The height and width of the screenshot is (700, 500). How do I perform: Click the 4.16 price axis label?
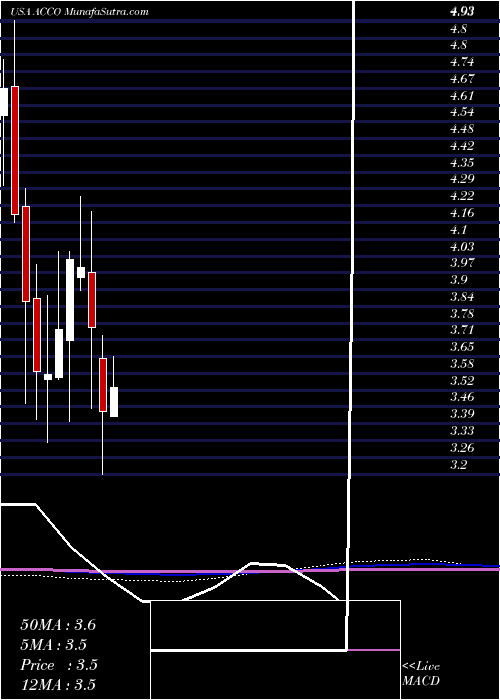(x=462, y=213)
